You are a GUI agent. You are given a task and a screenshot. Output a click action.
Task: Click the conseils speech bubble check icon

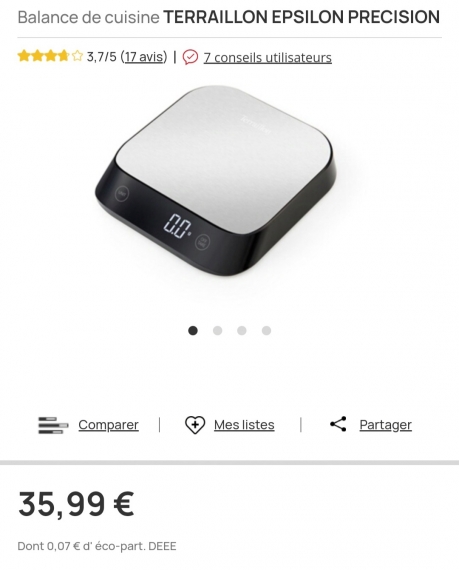click(x=190, y=57)
